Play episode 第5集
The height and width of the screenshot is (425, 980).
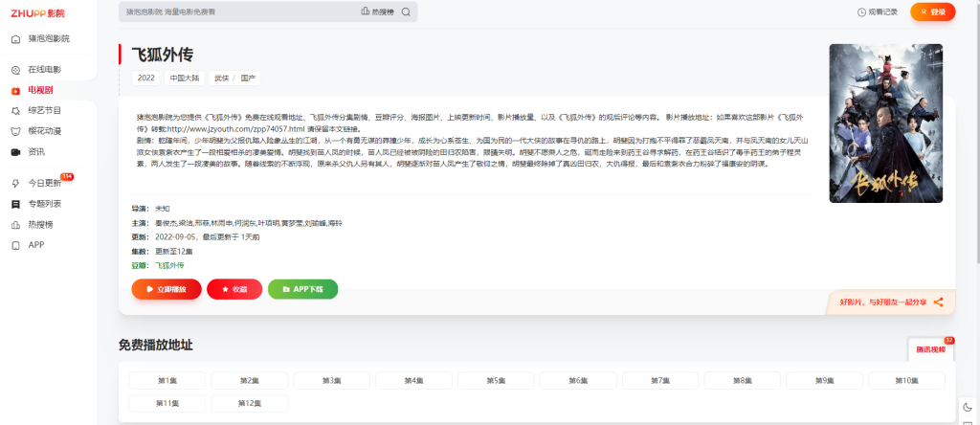[x=497, y=381]
